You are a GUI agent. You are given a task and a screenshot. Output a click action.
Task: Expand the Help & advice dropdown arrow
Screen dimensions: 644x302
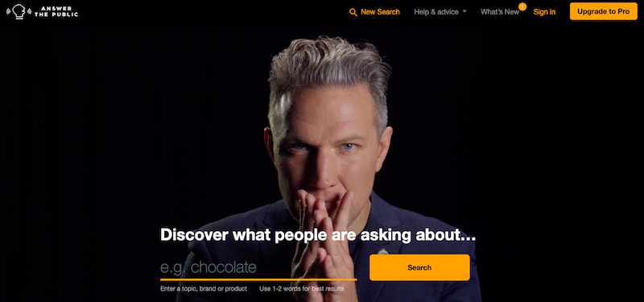click(464, 11)
